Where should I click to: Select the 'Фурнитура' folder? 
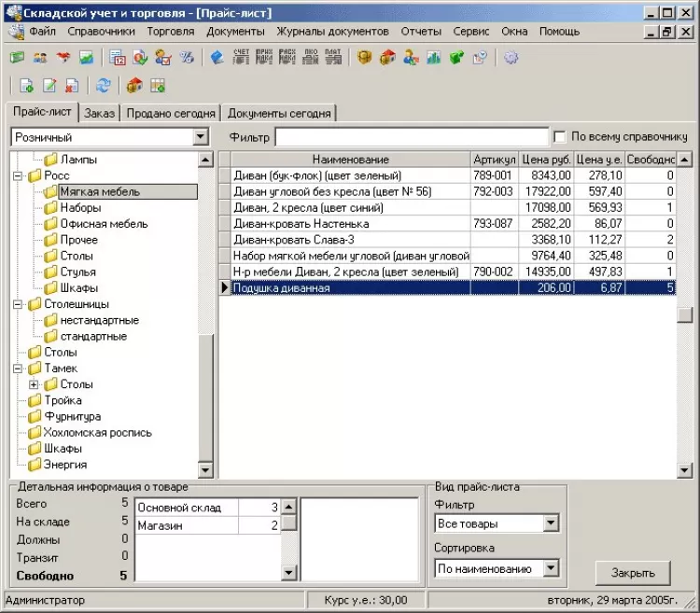click(x=72, y=417)
